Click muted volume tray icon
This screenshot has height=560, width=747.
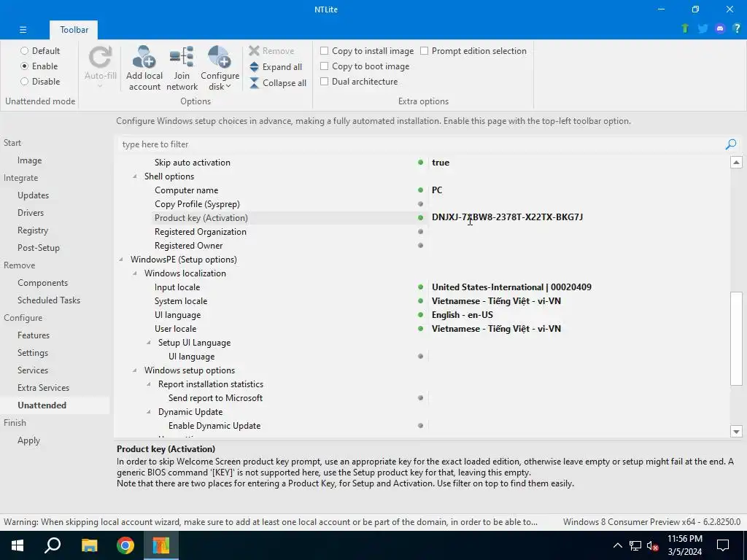click(653, 545)
